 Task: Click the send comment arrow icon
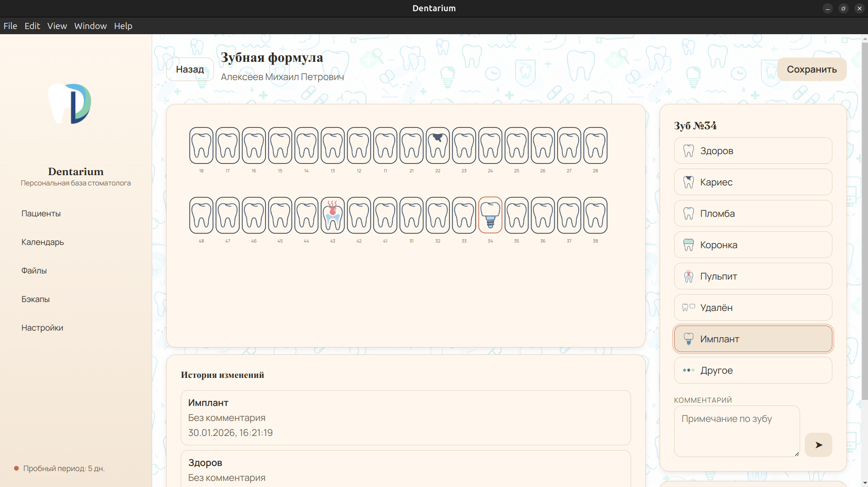pyautogui.click(x=818, y=445)
